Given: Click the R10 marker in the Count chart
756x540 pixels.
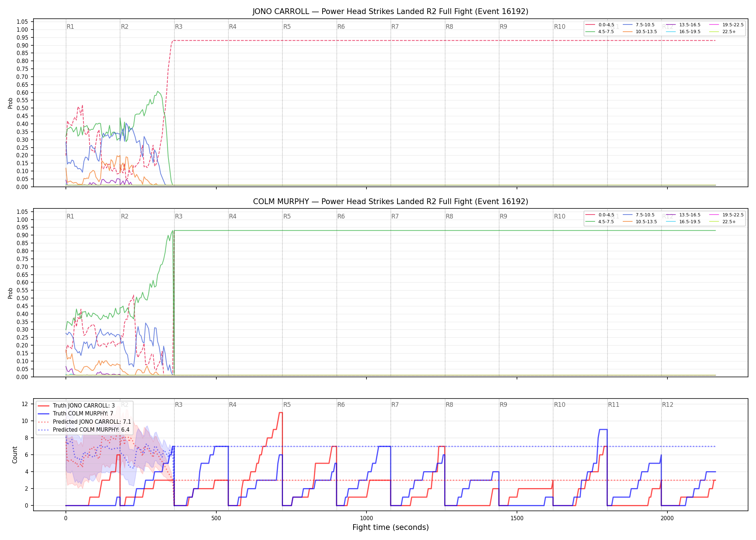Looking at the screenshot, I should coord(559,405).
